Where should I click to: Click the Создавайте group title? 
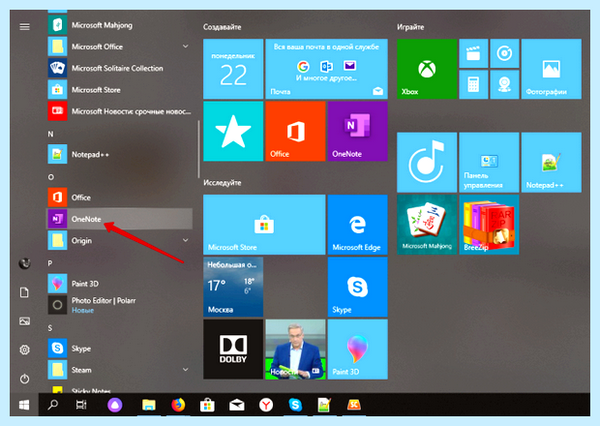tap(222, 27)
